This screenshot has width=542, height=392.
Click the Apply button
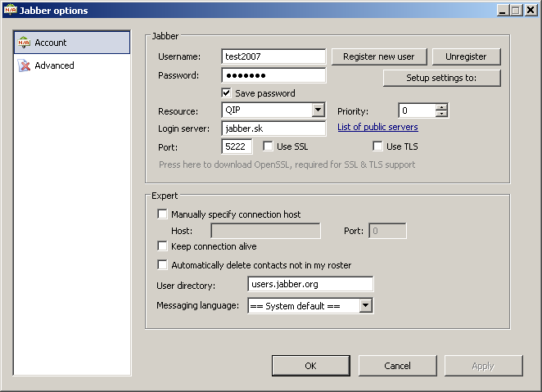[x=483, y=366]
